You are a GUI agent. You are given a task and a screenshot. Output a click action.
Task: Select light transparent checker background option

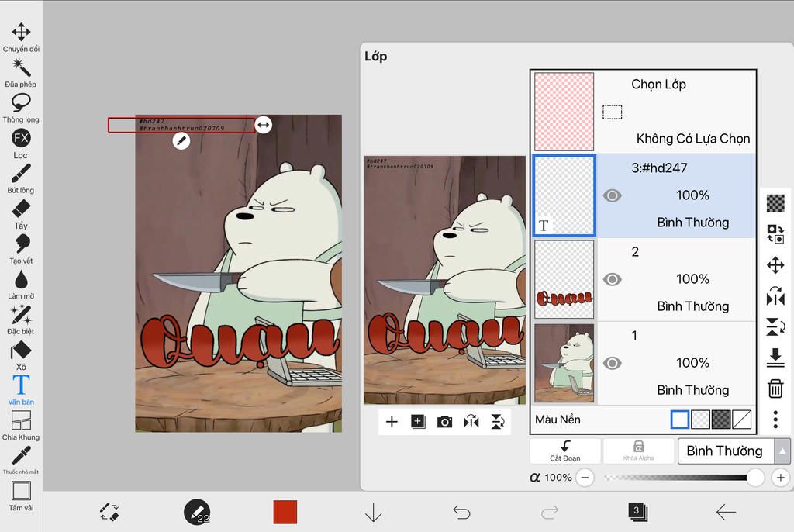point(700,420)
